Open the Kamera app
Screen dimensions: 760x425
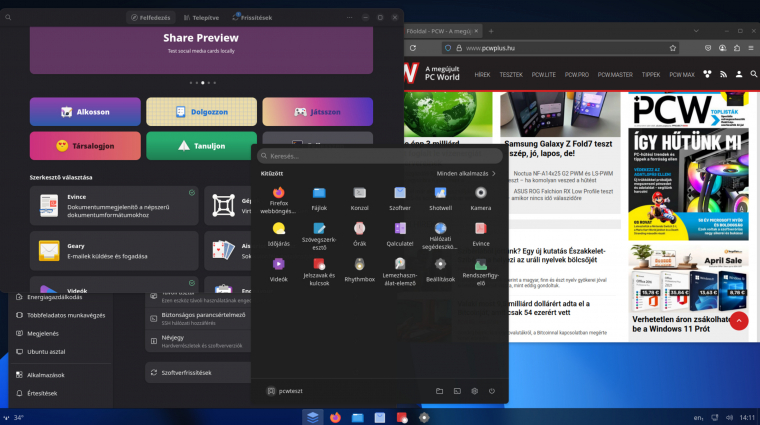point(481,199)
